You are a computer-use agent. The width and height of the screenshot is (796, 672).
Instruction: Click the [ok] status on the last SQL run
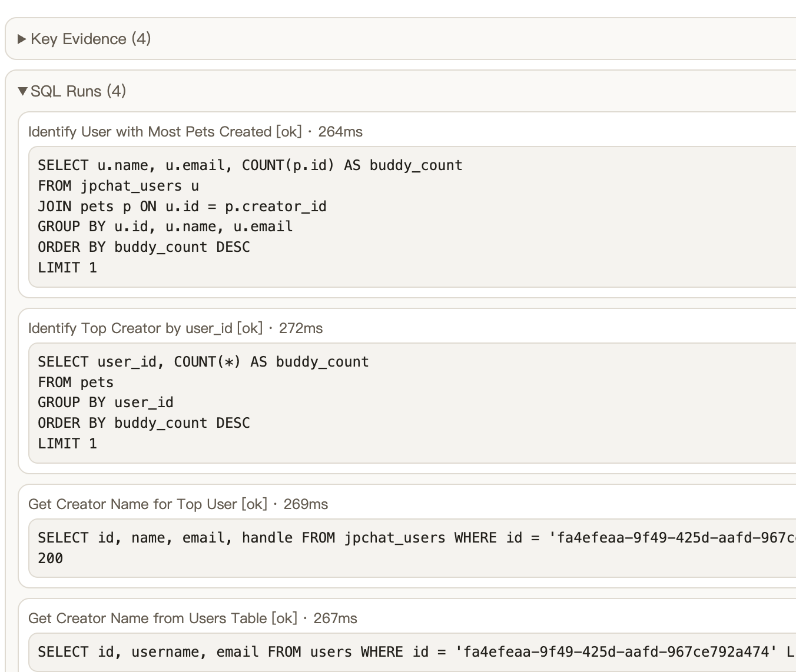point(283,618)
